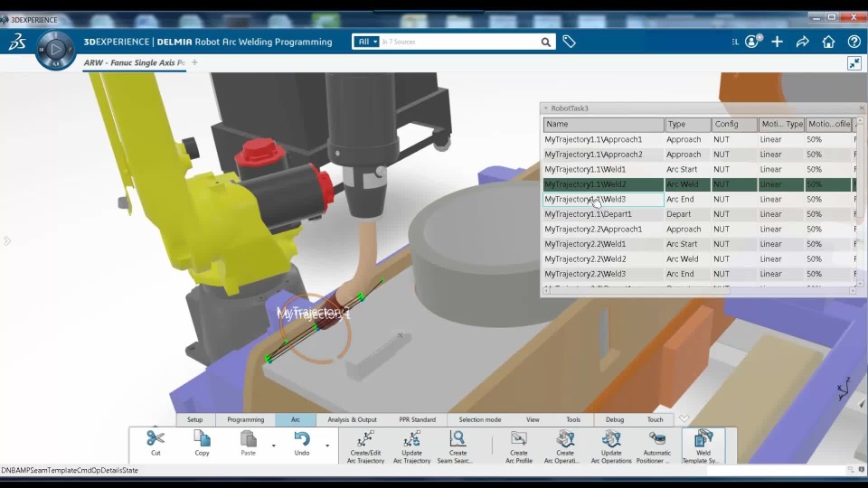Click the Motion Profile column header
This screenshot has height=488, width=868.
coord(829,124)
